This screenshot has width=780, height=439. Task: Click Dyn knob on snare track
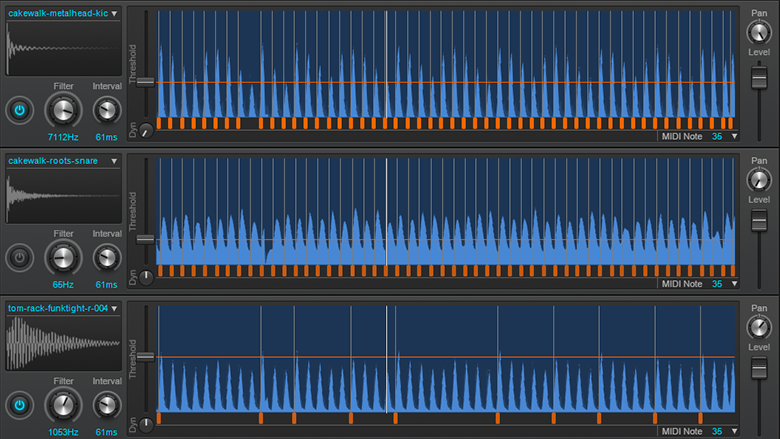[x=146, y=277]
